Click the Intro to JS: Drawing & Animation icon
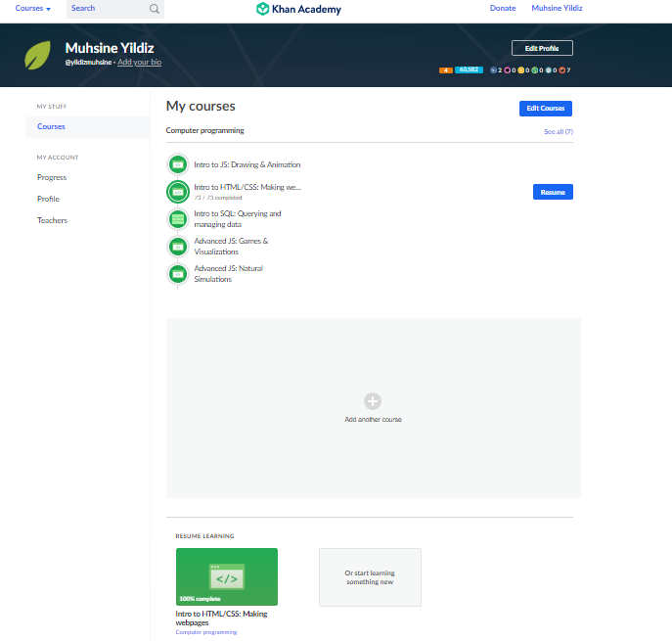The image size is (672, 641). point(177,164)
